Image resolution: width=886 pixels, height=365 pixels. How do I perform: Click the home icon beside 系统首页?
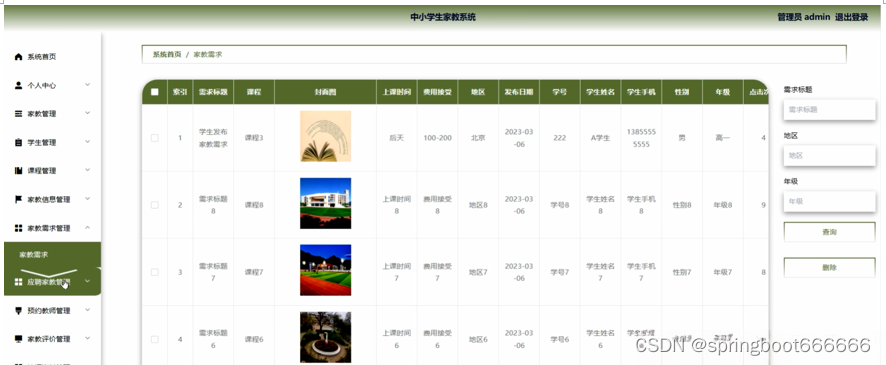[18, 57]
